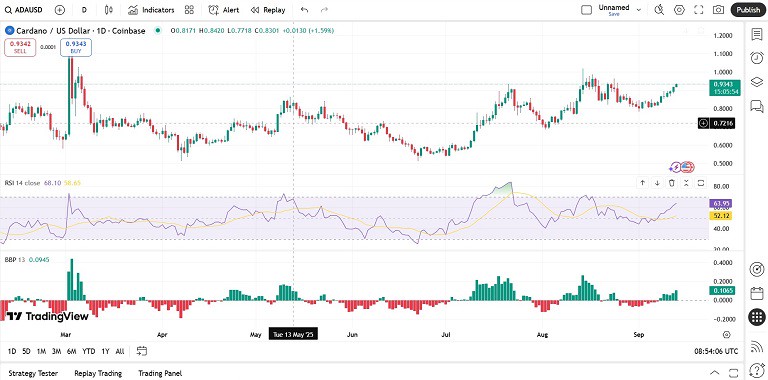Open the Replay Trading tab
The image size is (768, 380).
98,373
